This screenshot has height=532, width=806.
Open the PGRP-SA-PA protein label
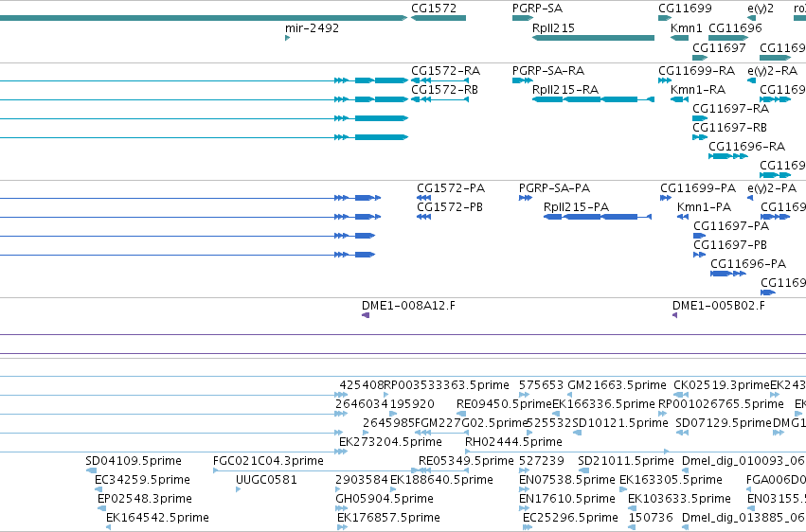554,188
